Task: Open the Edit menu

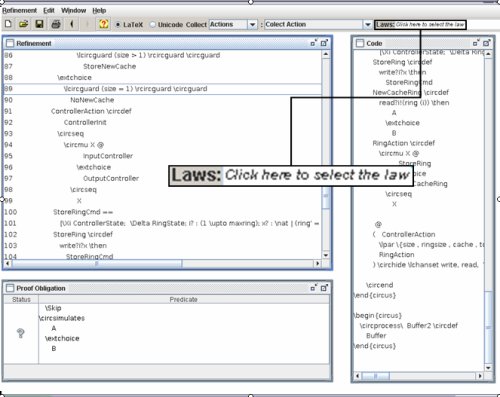Action: [x=49, y=11]
